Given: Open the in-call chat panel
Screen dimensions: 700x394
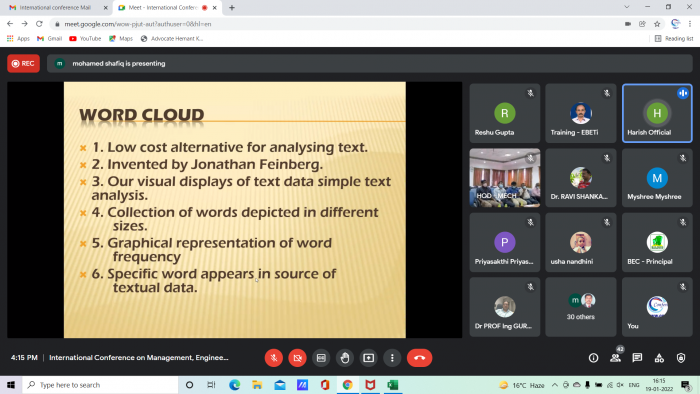Looking at the screenshot, I should pos(637,358).
